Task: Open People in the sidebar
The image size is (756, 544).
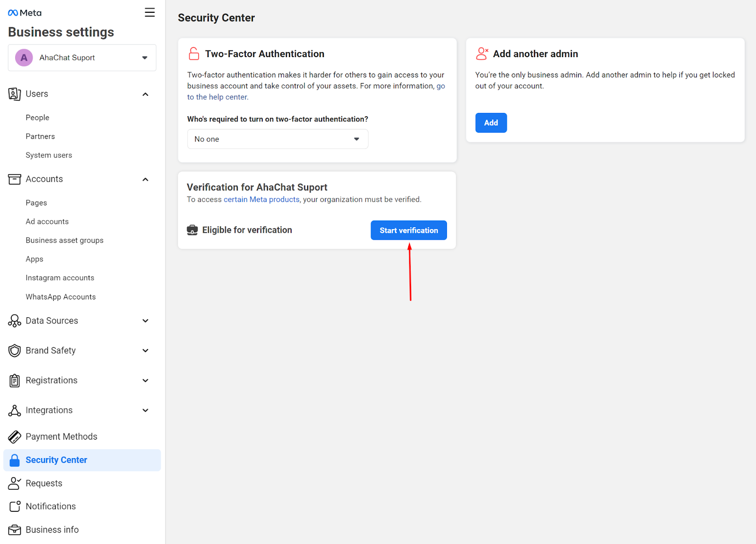Action: 37,118
